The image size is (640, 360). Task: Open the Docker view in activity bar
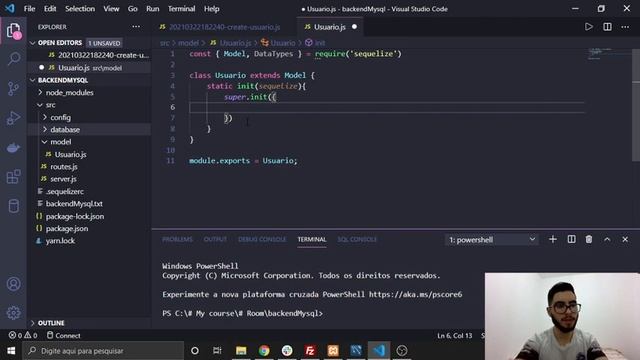click(13, 147)
